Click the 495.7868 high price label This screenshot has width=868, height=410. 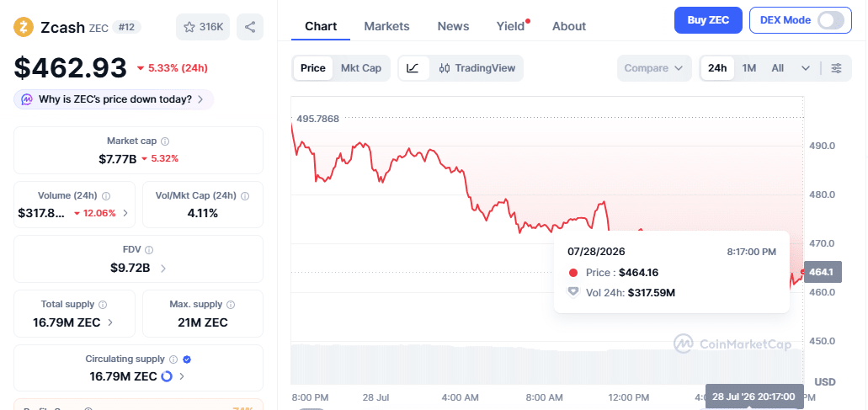pos(317,119)
